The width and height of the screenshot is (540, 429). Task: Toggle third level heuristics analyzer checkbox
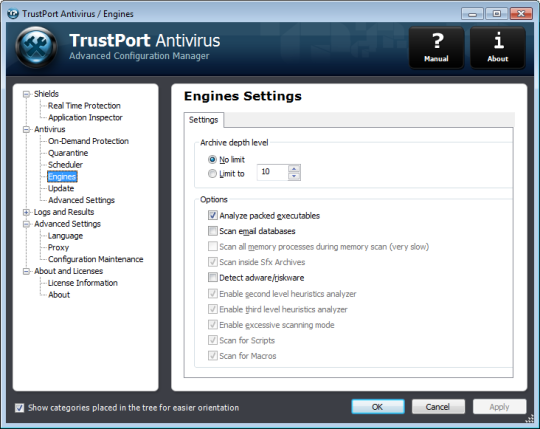coord(213,309)
